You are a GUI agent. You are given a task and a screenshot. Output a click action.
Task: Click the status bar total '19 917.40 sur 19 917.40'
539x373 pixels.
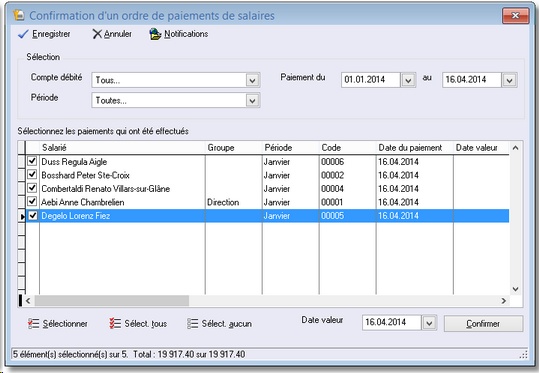(x=201, y=354)
